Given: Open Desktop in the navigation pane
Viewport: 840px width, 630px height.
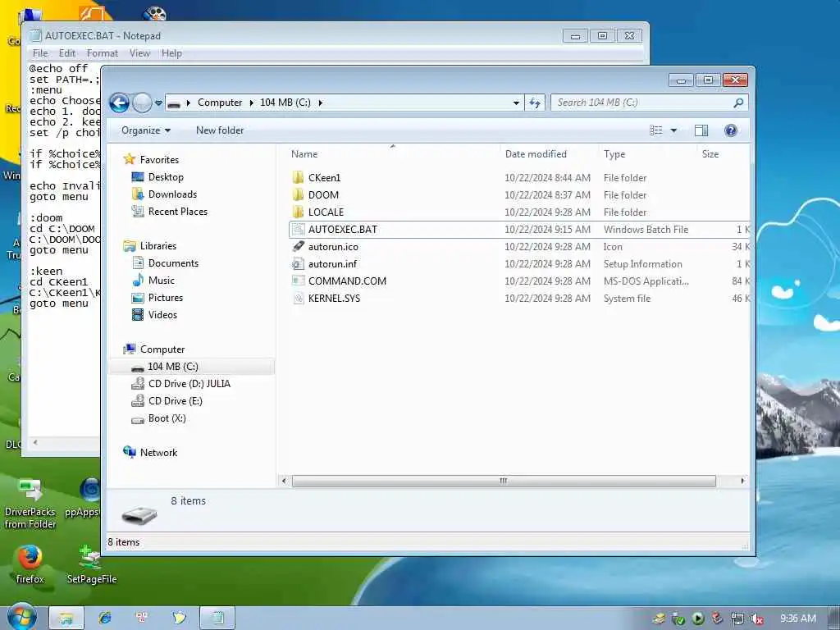Looking at the screenshot, I should tap(166, 177).
